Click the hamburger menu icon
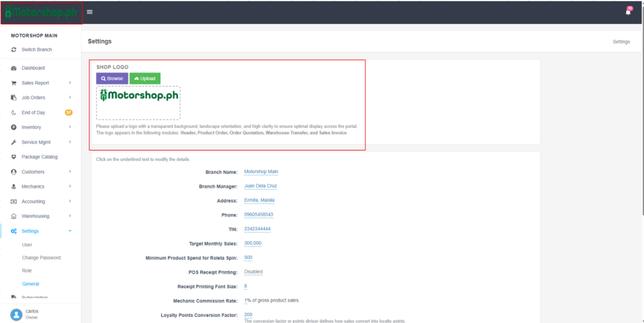The width and height of the screenshot is (644, 323). [90, 12]
